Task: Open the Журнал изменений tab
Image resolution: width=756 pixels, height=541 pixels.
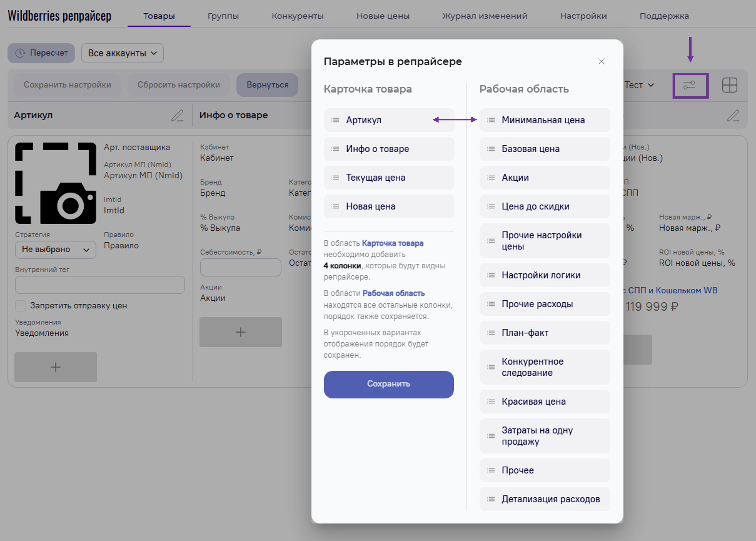Action: 484,16
